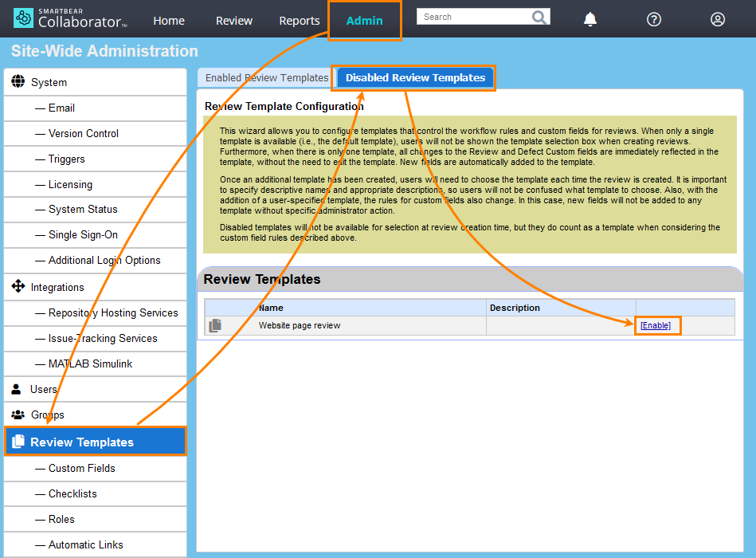Type in the Search input field

(x=474, y=17)
